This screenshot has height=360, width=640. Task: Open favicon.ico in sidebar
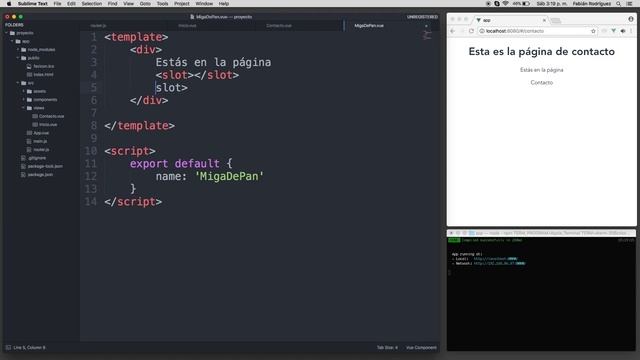[x=44, y=66]
